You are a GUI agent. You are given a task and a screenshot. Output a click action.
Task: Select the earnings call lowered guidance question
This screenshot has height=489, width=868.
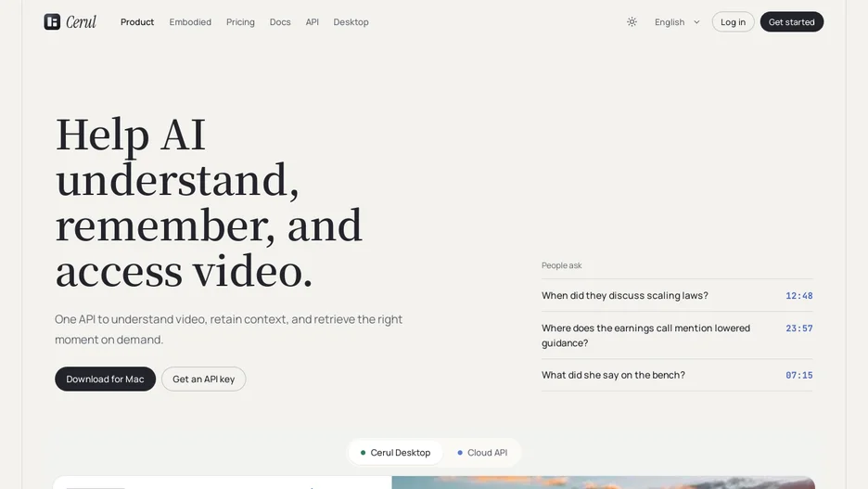click(x=645, y=336)
